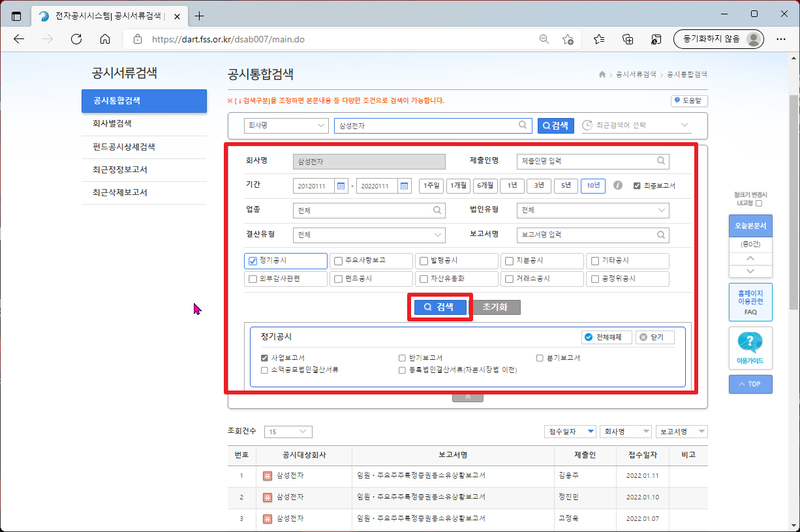
Task: Open the tab actions menu icon
Action: pyautogui.click(x=16, y=16)
